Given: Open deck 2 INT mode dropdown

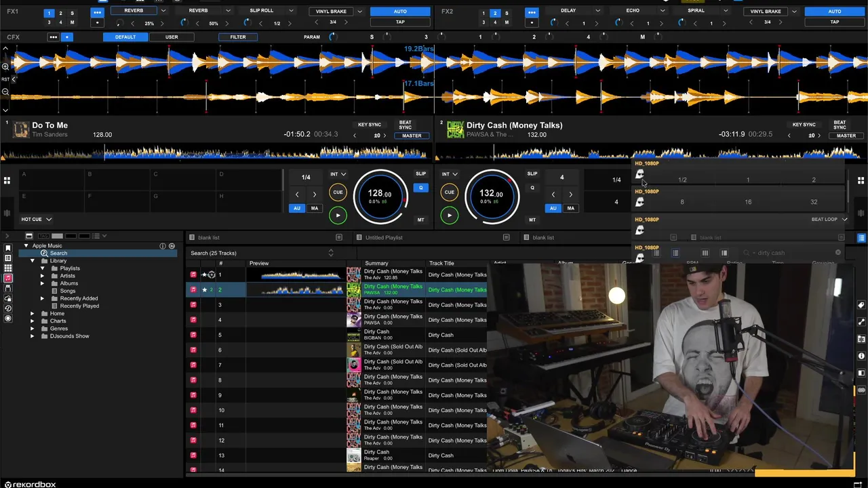Looking at the screenshot, I should (x=450, y=174).
